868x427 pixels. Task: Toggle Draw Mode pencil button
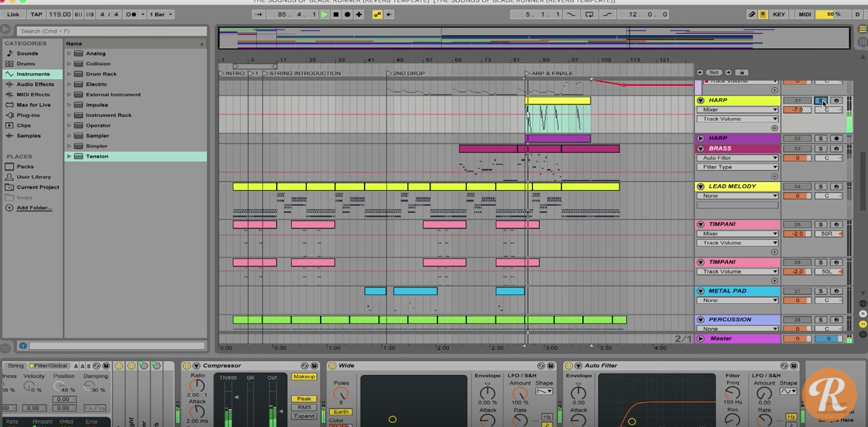tap(752, 14)
